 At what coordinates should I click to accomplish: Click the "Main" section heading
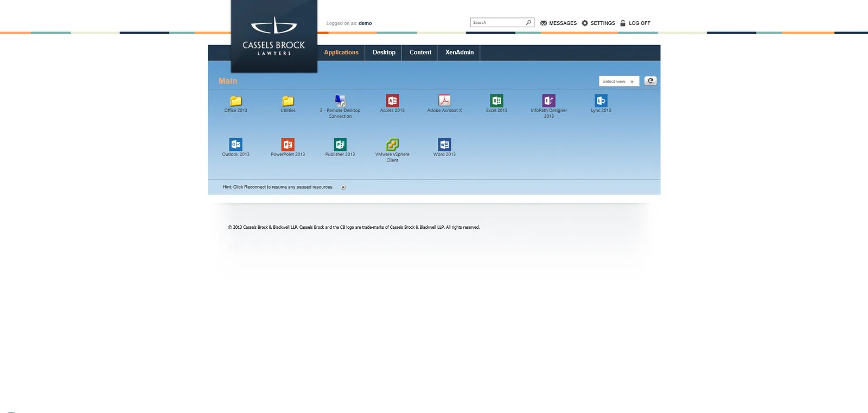[228, 81]
